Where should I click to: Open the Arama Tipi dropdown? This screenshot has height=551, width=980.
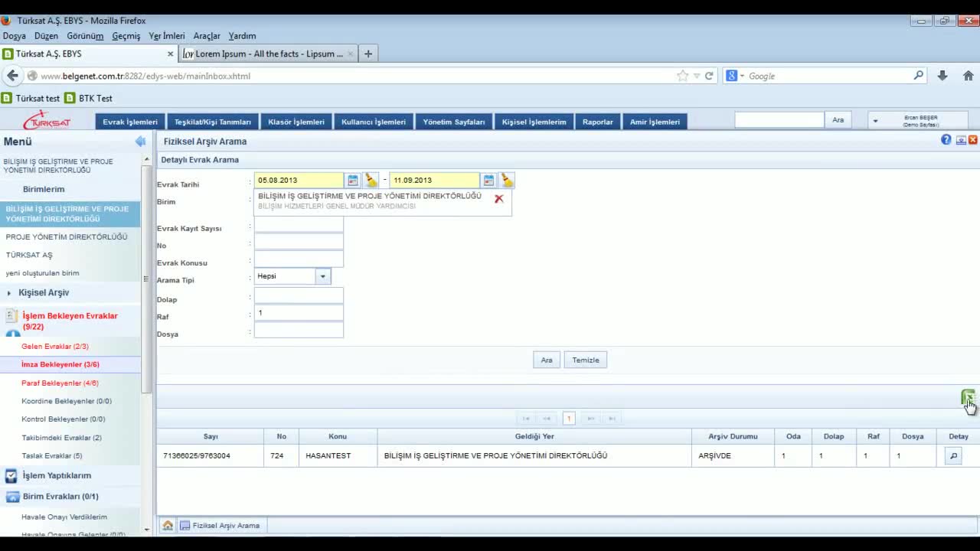click(322, 276)
